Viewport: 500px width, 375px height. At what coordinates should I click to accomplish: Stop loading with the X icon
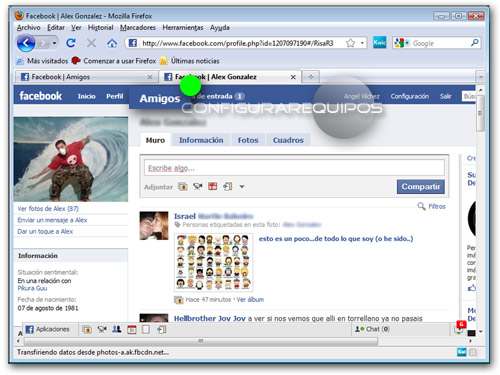(x=91, y=43)
